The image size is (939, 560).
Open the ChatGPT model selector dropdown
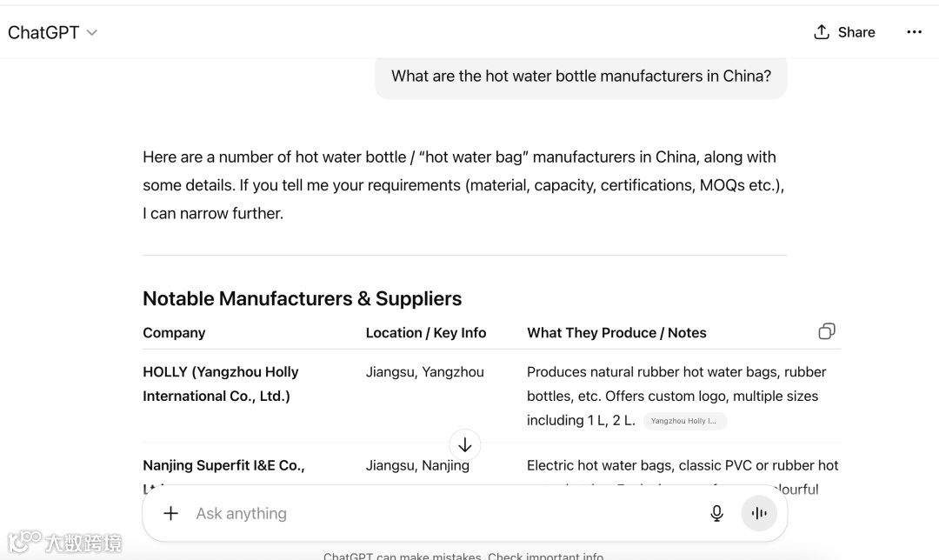52,32
